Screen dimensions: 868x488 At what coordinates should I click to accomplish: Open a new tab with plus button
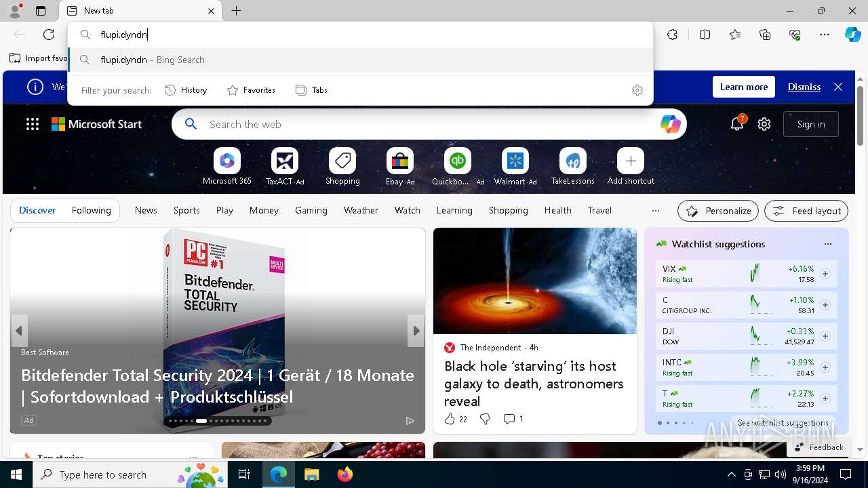236,11
